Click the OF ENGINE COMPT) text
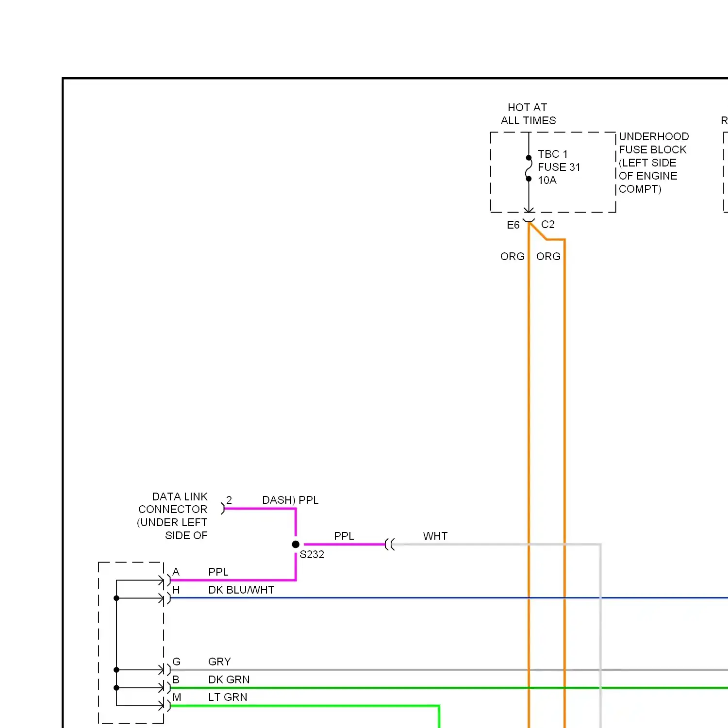 pos(648,182)
